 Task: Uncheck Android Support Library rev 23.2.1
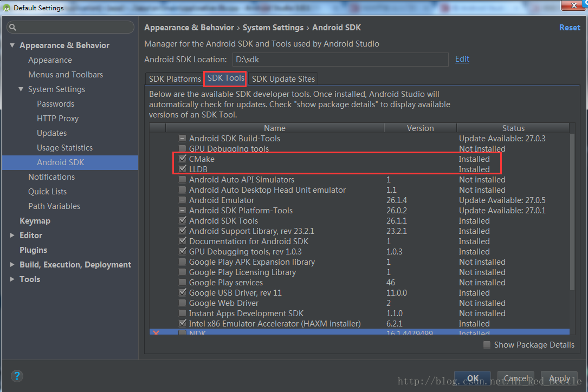[183, 231]
